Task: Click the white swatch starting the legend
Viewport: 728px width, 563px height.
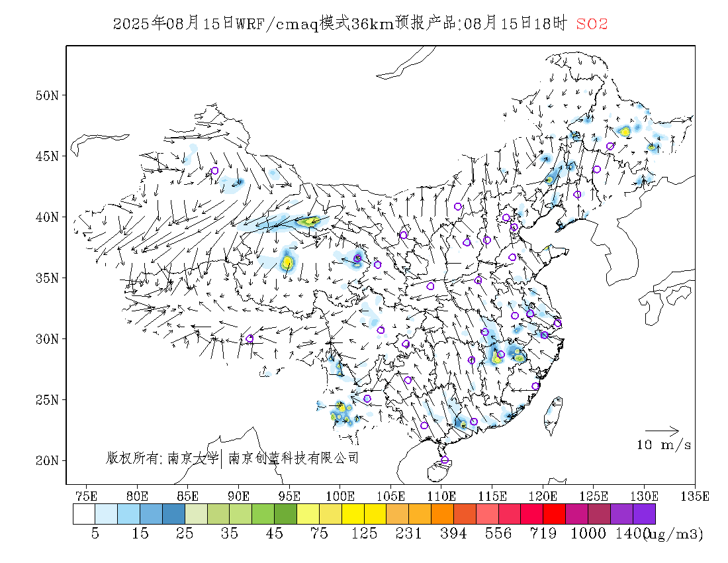Action: click(x=84, y=514)
